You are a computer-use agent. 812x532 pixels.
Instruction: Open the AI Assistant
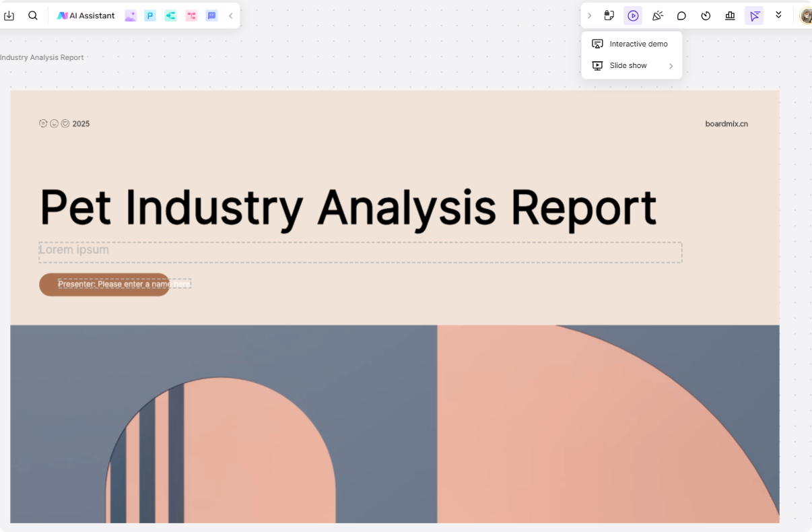pyautogui.click(x=86, y=15)
